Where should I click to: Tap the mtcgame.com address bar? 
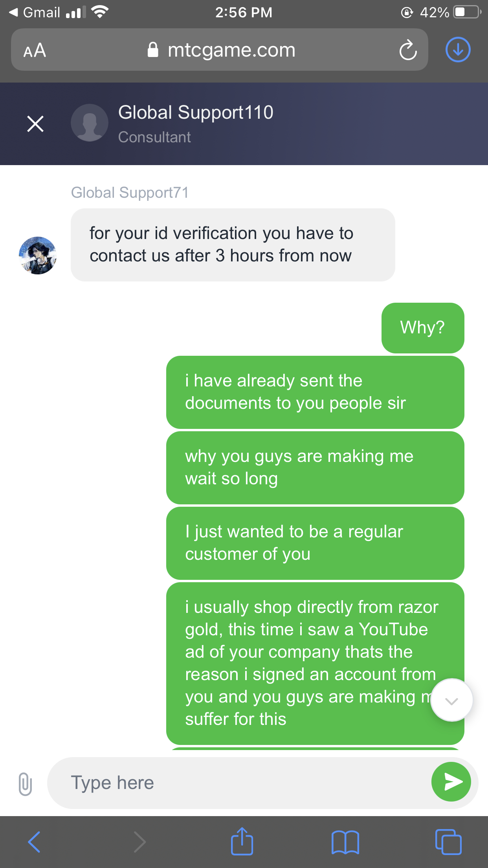[x=220, y=50]
